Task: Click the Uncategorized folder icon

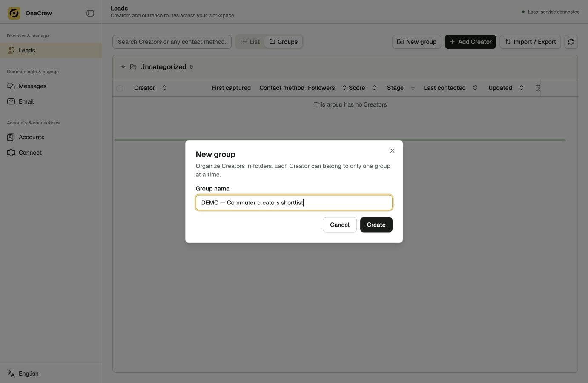Action: click(x=133, y=67)
